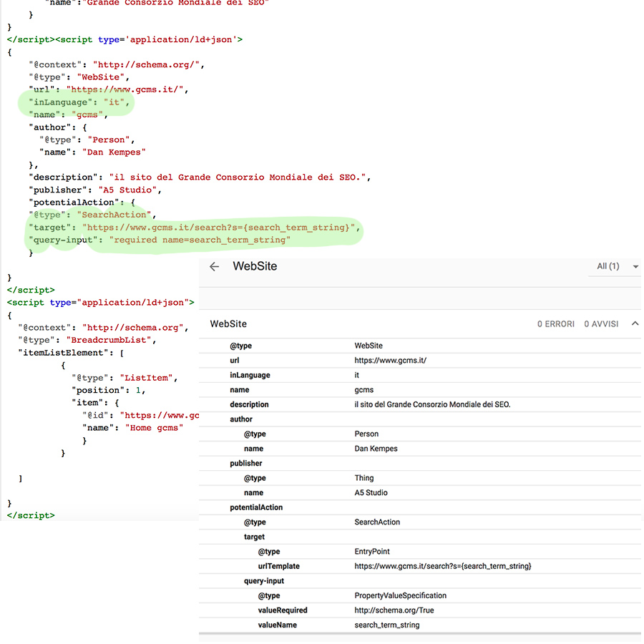Select the inLanguage row in results table
The image size is (644, 644).
(x=250, y=376)
